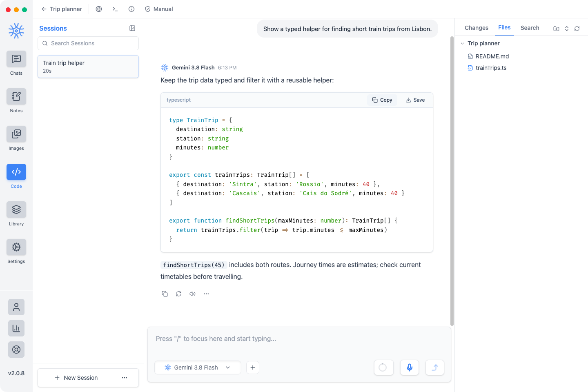Copy the assistant response message
The image size is (588, 392).
(x=165, y=294)
